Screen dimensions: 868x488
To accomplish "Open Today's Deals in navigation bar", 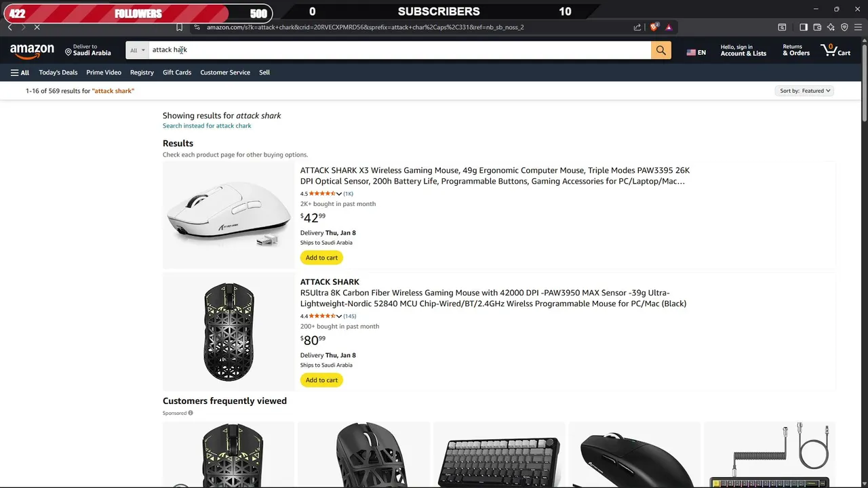I will (x=58, y=73).
